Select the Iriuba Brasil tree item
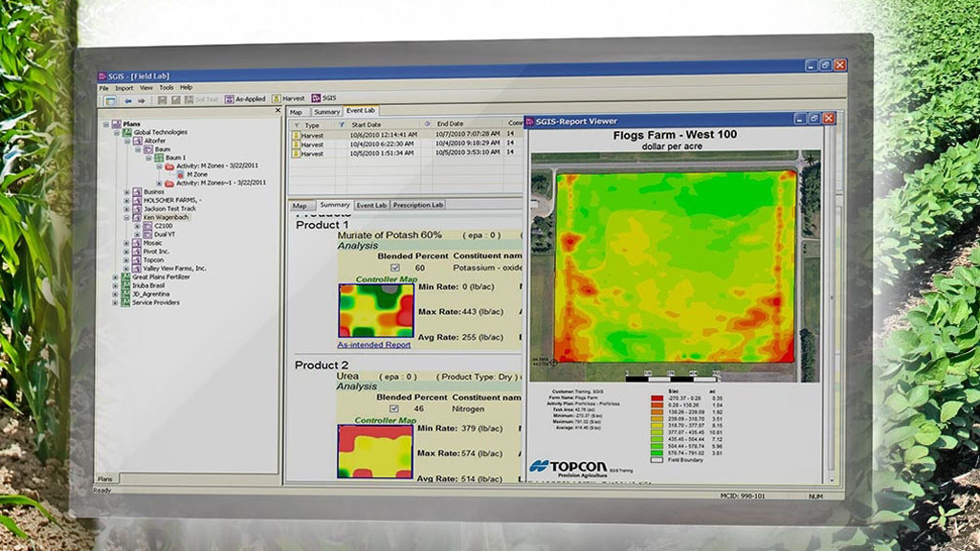Image resolution: width=980 pixels, height=551 pixels. 148,285
